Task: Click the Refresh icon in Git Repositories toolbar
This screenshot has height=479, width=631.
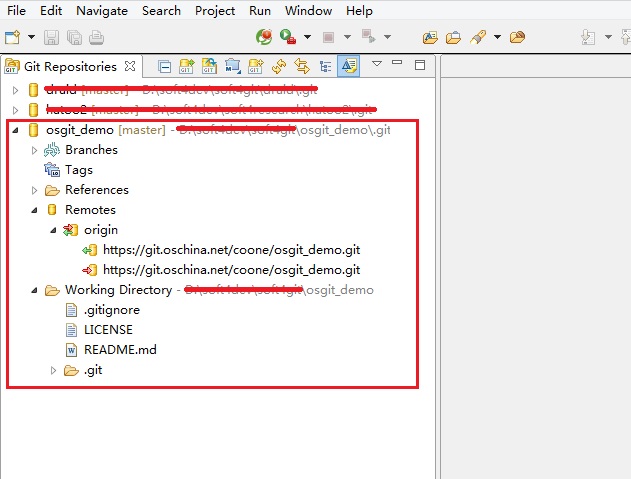Action: 279,67
